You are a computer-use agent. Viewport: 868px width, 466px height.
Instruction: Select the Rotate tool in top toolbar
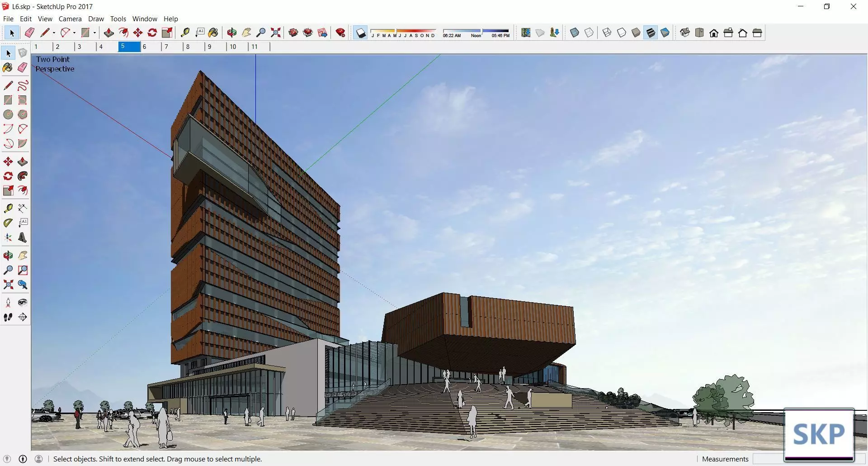coord(152,33)
